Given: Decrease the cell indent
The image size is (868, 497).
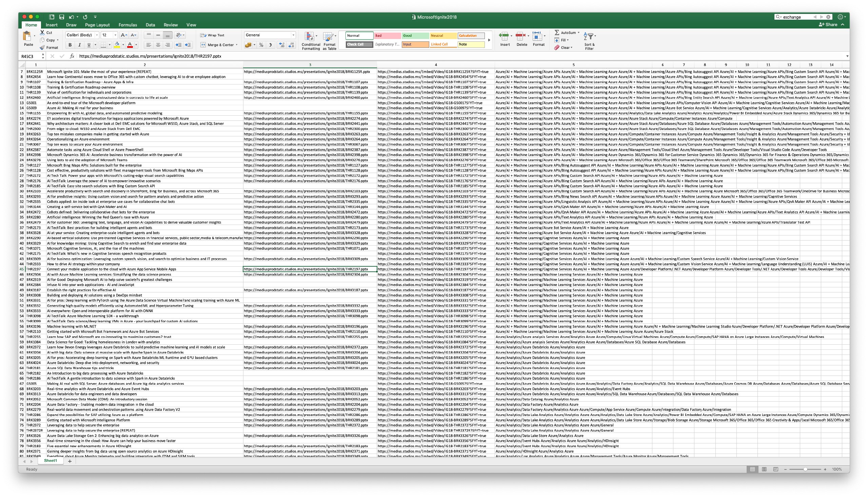Looking at the screenshot, I should coord(178,45).
